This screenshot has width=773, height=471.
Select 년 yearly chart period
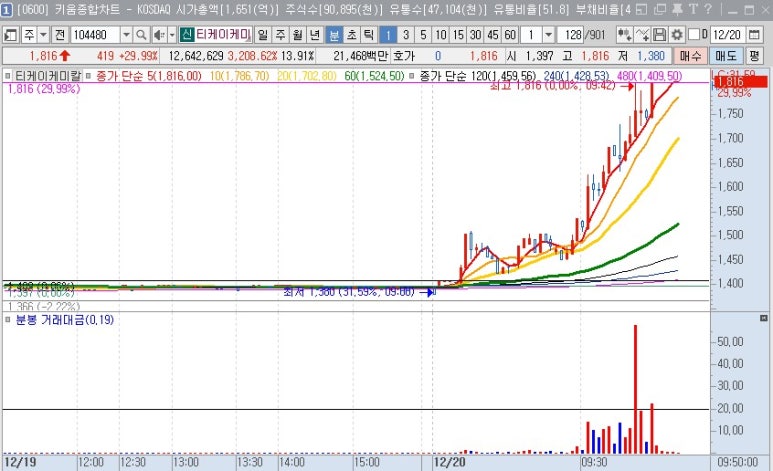[x=315, y=35]
